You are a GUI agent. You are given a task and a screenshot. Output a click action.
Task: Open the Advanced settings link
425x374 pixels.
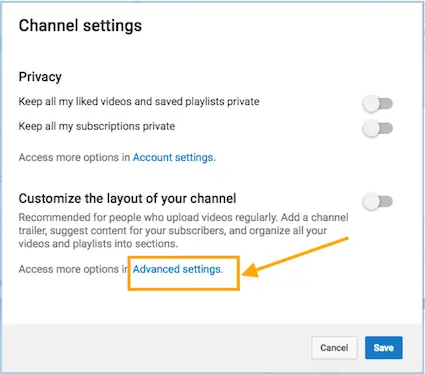tap(178, 269)
